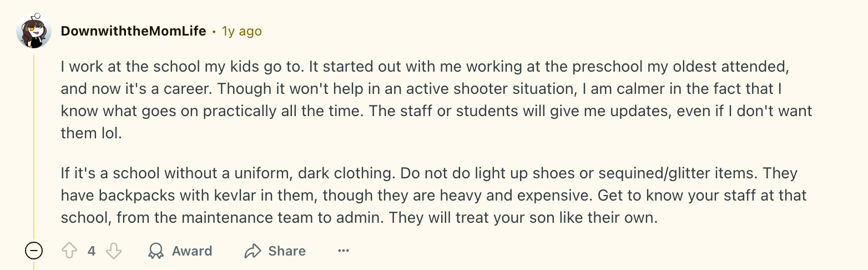Upvote the DownwiththeMomLife comment

pos(69,251)
